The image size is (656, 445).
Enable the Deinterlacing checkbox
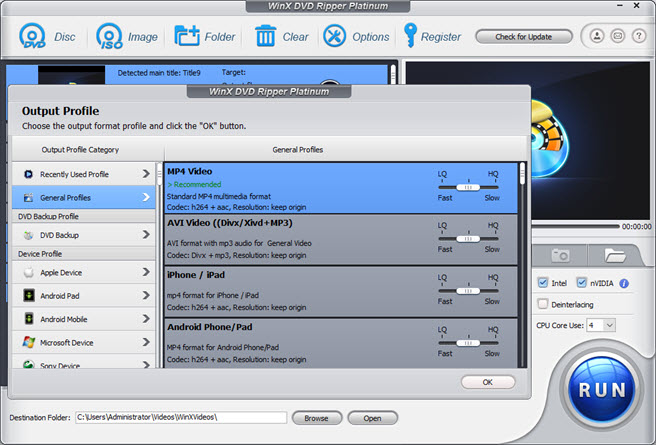(x=543, y=304)
